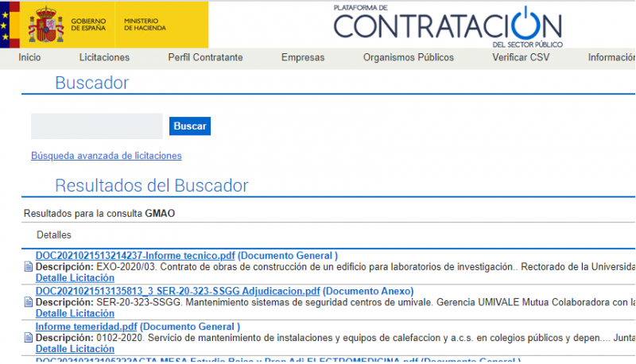The height and width of the screenshot is (364, 636).
Task: Click the Buscar button
Action: (x=190, y=126)
